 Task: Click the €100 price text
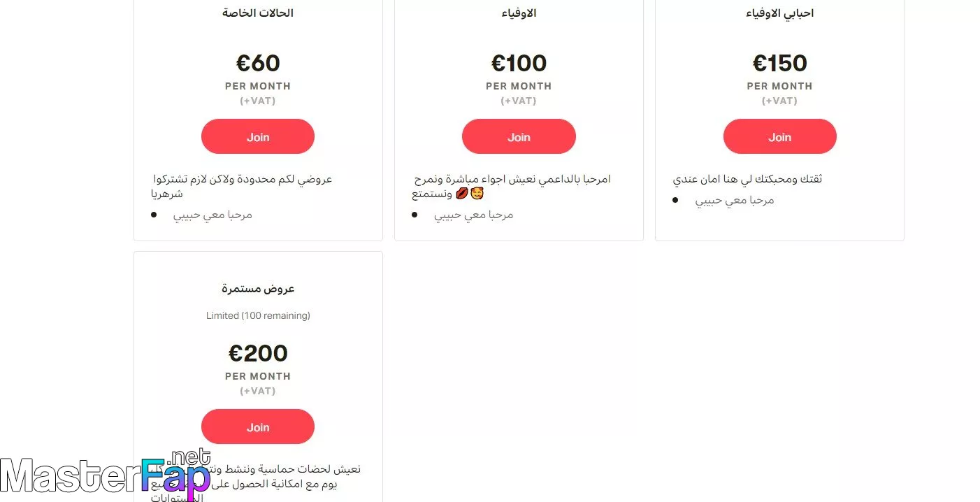coord(519,63)
